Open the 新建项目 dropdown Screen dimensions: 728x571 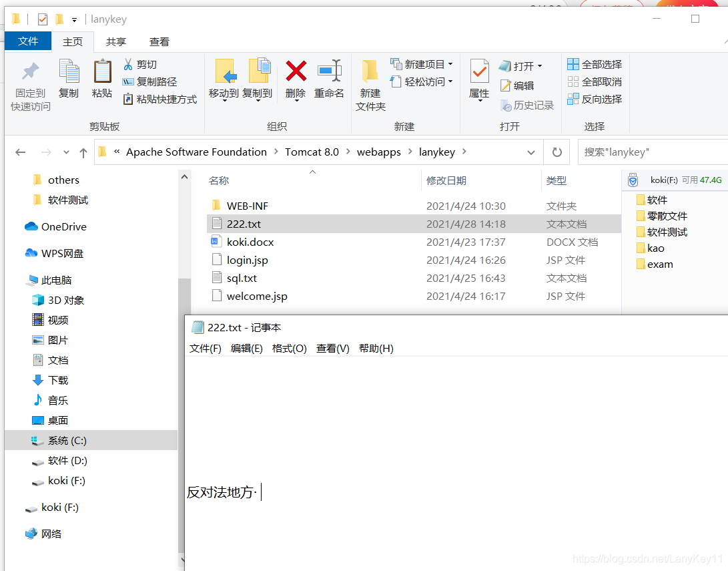(421, 64)
